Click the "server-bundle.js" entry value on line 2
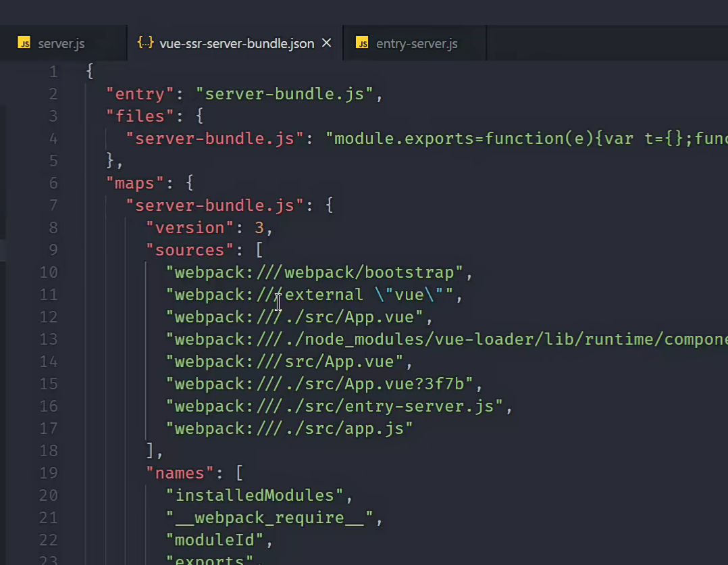The height and width of the screenshot is (565, 728). 284,94
